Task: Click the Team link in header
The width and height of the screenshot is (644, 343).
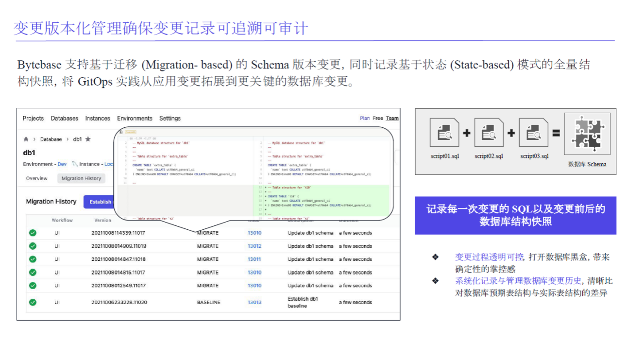Action: pos(392,118)
